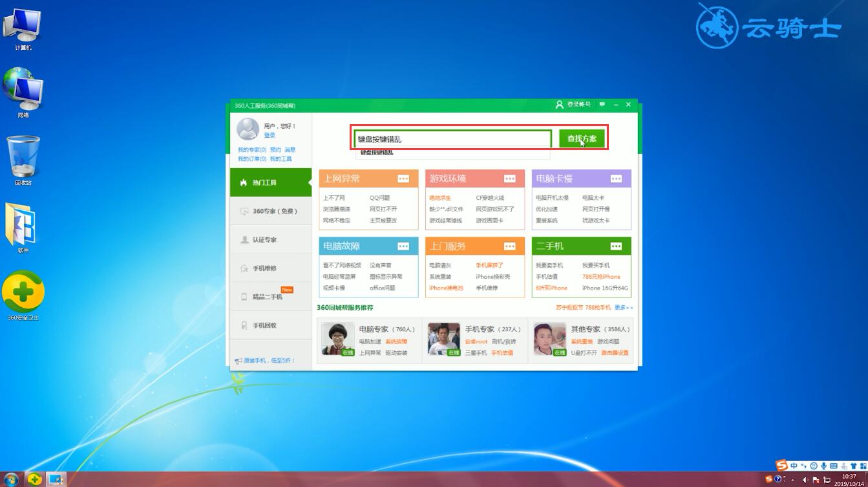This screenshot has height=487, width=868.
Task: Open 我的订单(0) link
Action: (252, 158)
